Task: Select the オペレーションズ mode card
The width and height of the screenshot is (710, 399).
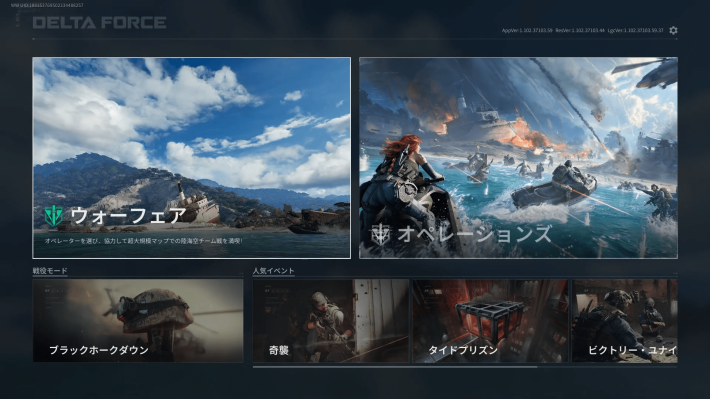Action: coord(518,158)
